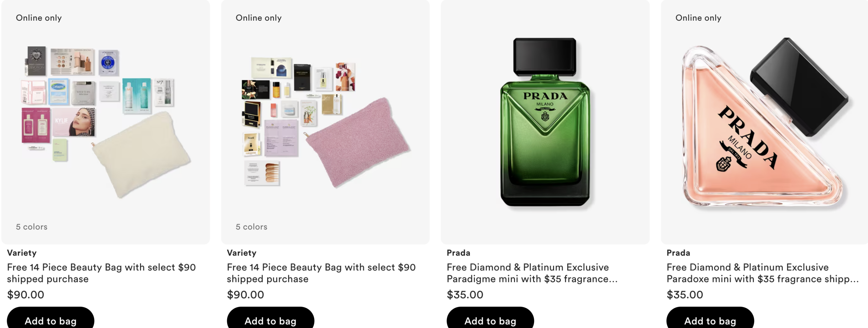Click the Variety brand under the pink pouch

point(241,253)
